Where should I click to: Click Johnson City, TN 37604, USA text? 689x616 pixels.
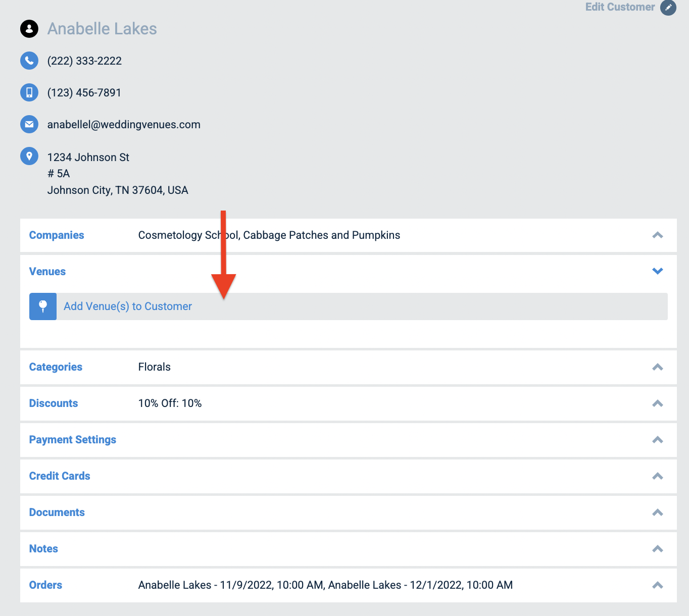[x=118, y=190]
